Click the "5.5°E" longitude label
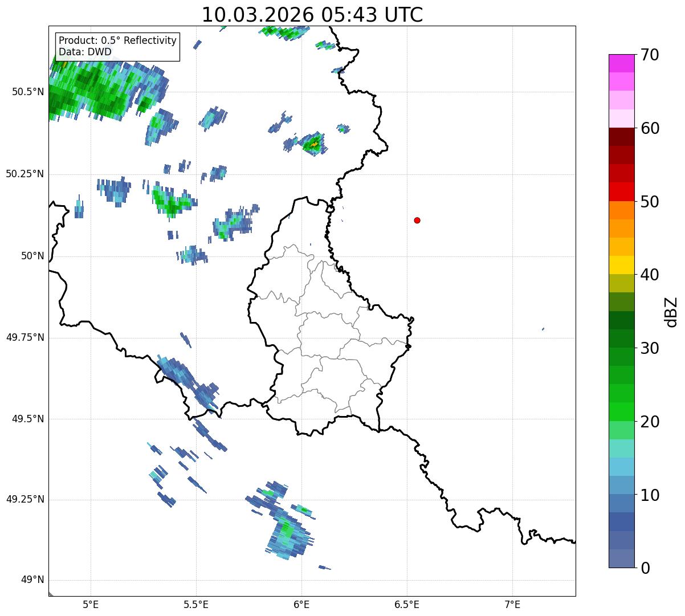The height and width of the screenshot is (616, 685). tap(196, 604)
